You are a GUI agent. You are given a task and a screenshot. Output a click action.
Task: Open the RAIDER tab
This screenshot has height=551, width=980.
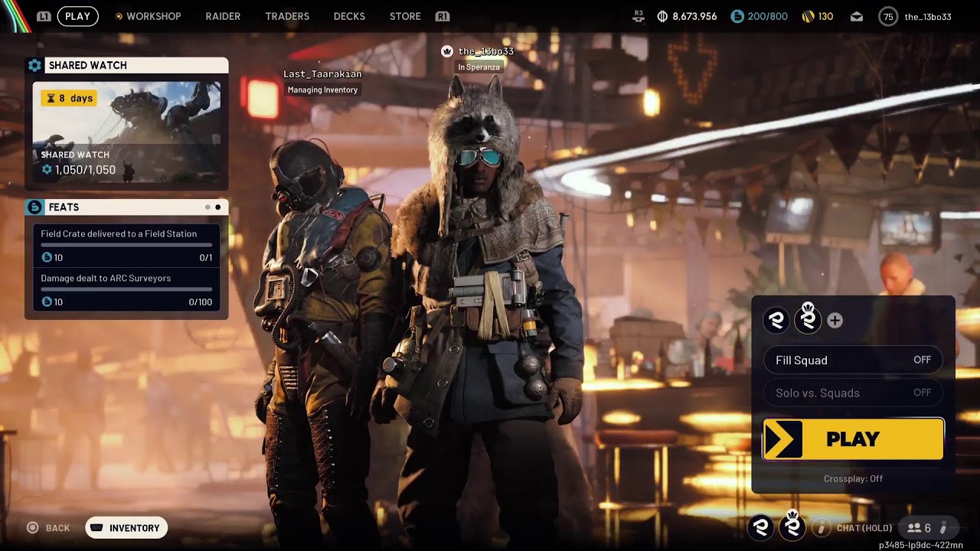[223, 16]
